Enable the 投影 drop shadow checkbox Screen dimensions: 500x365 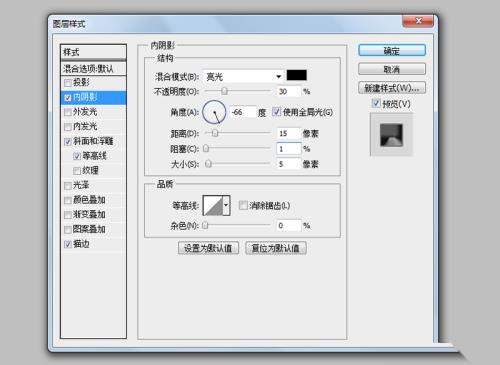[68, 82]
